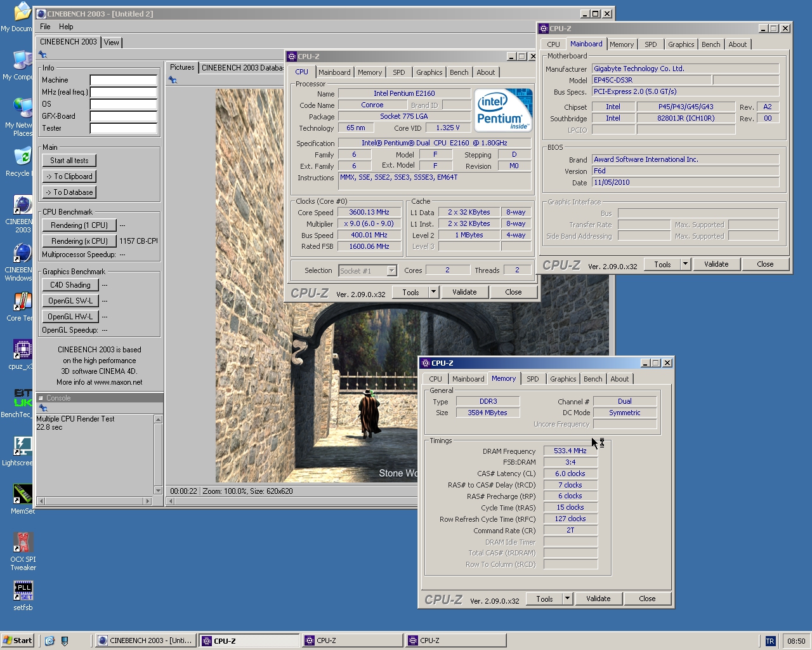Viewport: 812px width, 650px height.
Task: Switch to CINEBENCH 2003 taskbar button
Action: [x=145, y=641]
